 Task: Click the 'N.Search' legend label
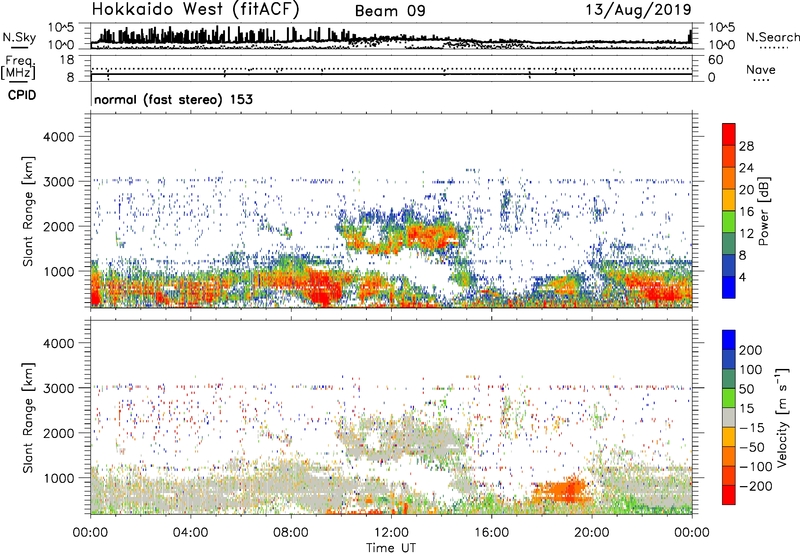772,37
